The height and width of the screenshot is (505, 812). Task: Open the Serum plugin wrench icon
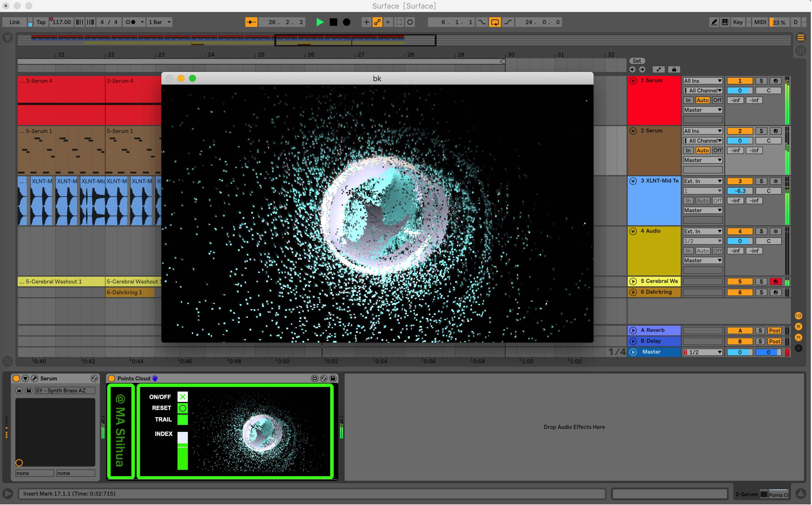34,378
